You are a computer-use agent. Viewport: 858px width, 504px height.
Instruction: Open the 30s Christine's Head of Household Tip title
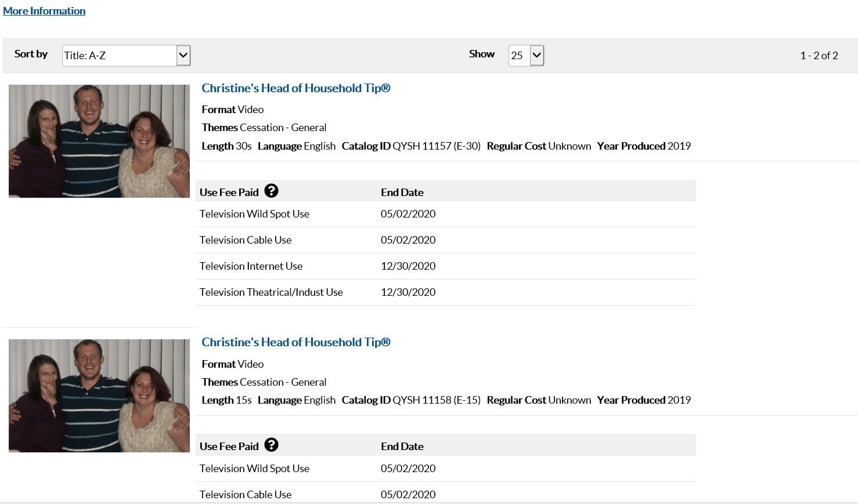295,88
